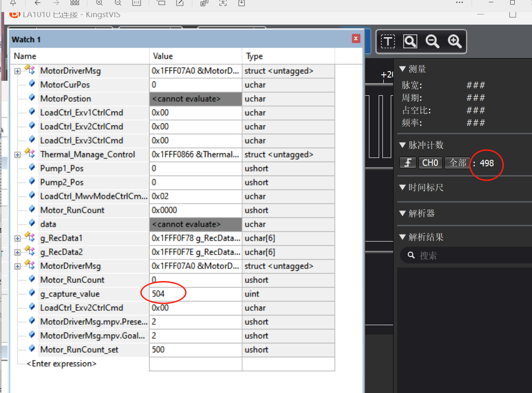
Task: Click the variable icon beside g_capture_value
Action: tap(32, 293)
